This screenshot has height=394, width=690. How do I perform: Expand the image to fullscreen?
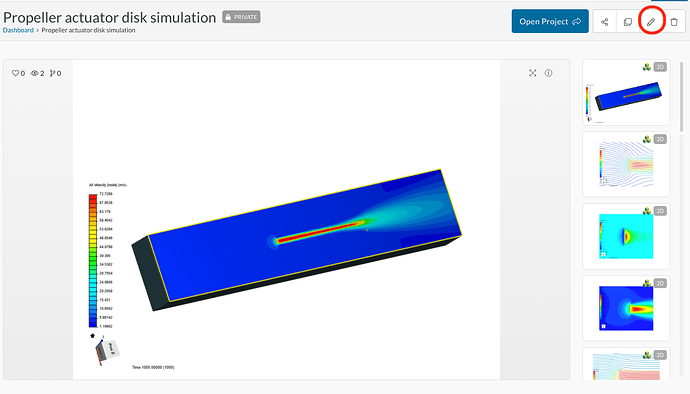532,73
